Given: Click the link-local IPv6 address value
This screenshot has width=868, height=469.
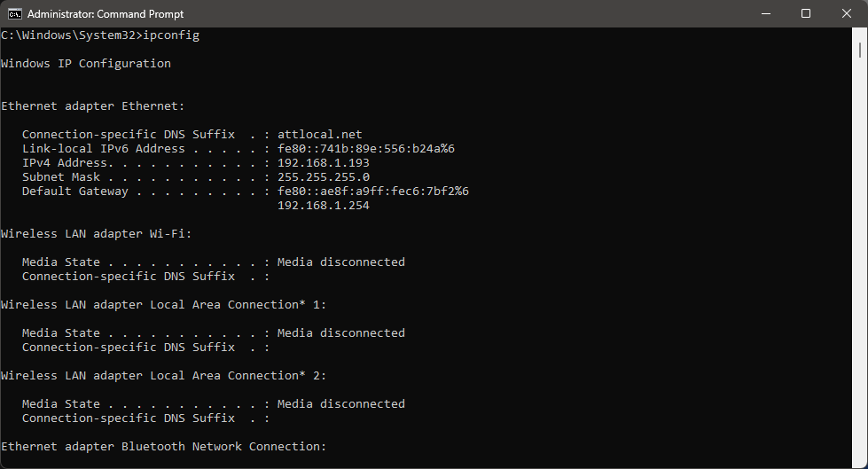Looking at the screenshot, I should (x=365, y=149).
